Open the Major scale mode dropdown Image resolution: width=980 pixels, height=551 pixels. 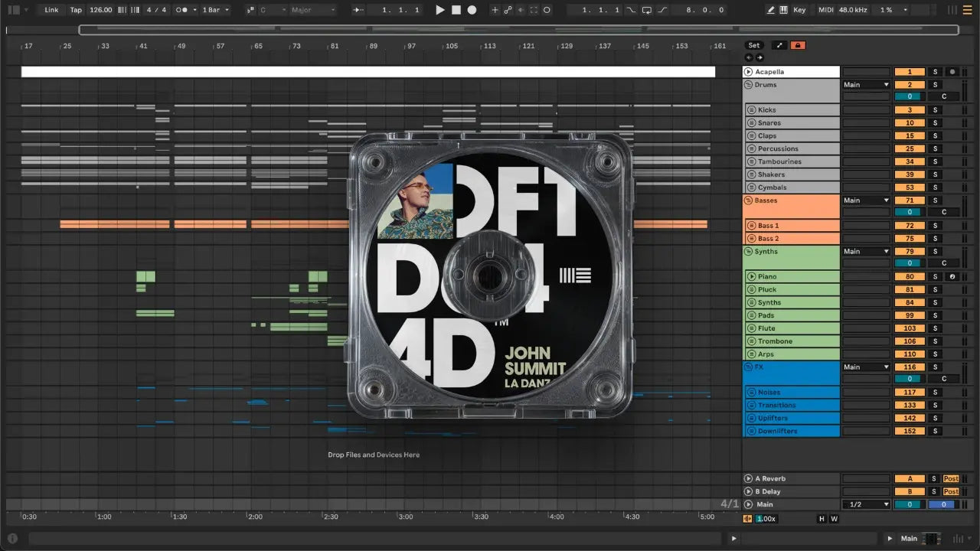(x=312, y=10)
